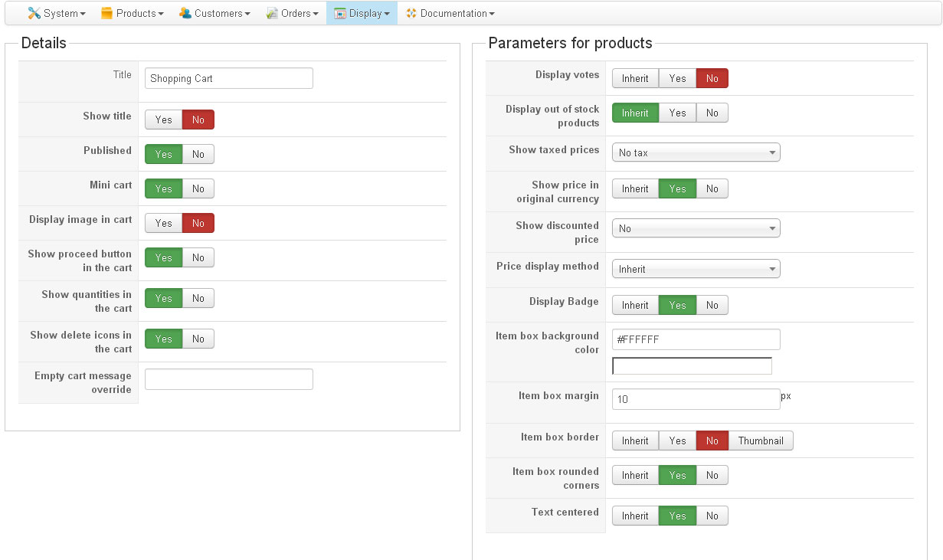Click the Display menu icon
This screenshot has width=943, height=560.
tap(340, 13)
